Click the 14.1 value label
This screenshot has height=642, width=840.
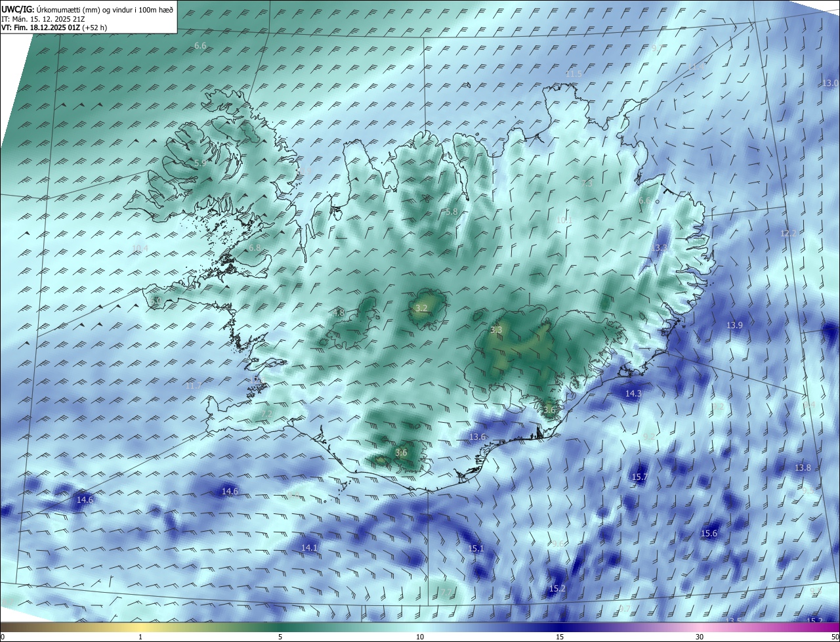coord(309,547)
